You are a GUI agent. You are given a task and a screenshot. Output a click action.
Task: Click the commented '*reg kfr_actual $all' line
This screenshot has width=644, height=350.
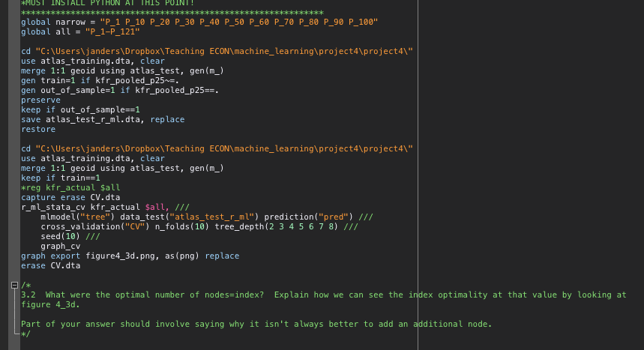coord(70,187)
